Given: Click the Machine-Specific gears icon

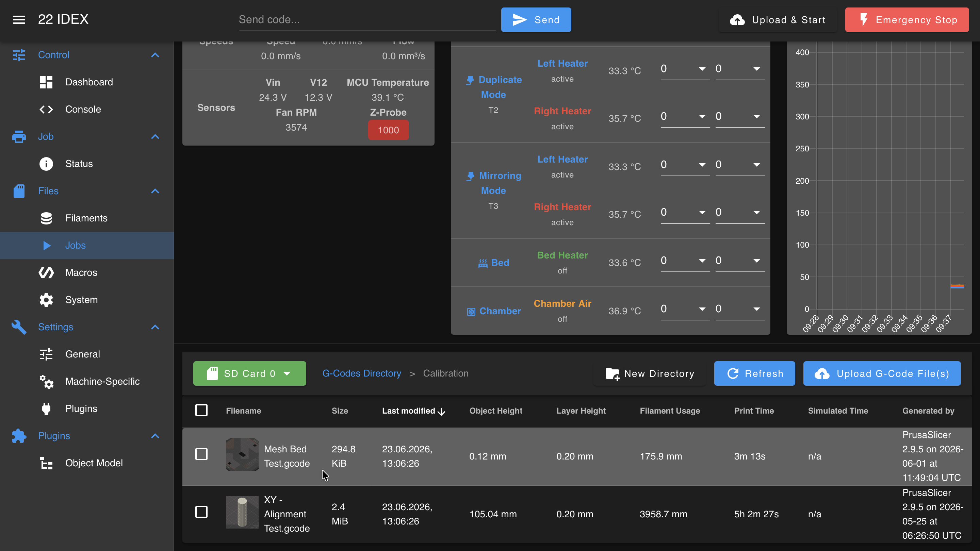Looking at the screenshot, I should (x=46, y=381).
